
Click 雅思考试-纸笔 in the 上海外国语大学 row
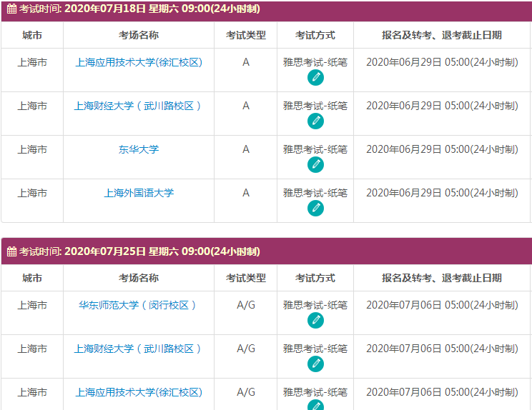[315, 193]
